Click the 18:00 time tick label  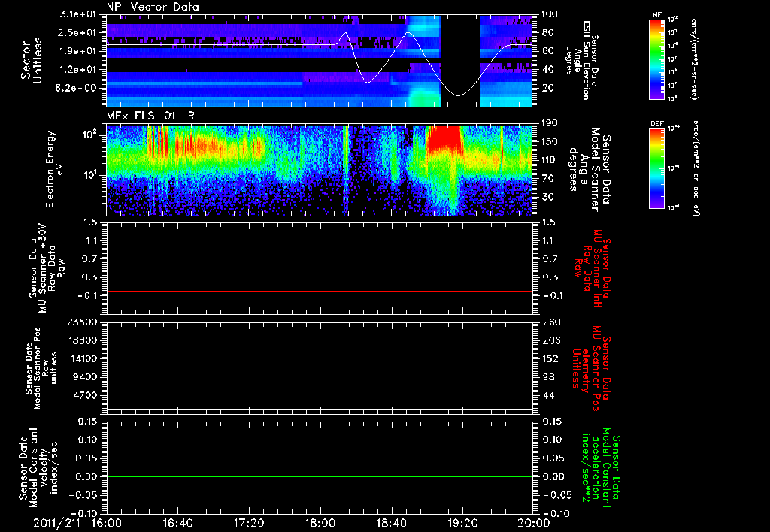click(x=320, y=523)
